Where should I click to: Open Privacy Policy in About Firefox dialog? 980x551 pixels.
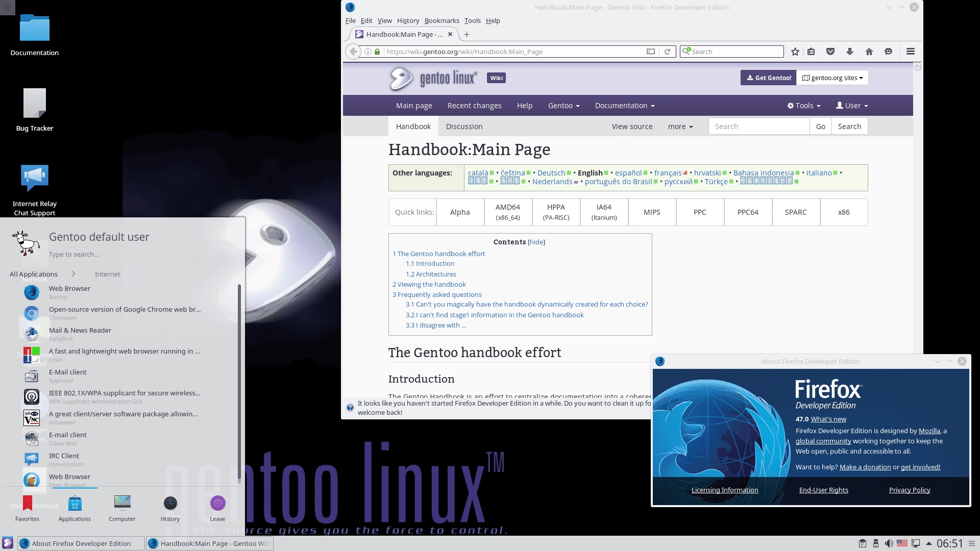tap(910, 490)
